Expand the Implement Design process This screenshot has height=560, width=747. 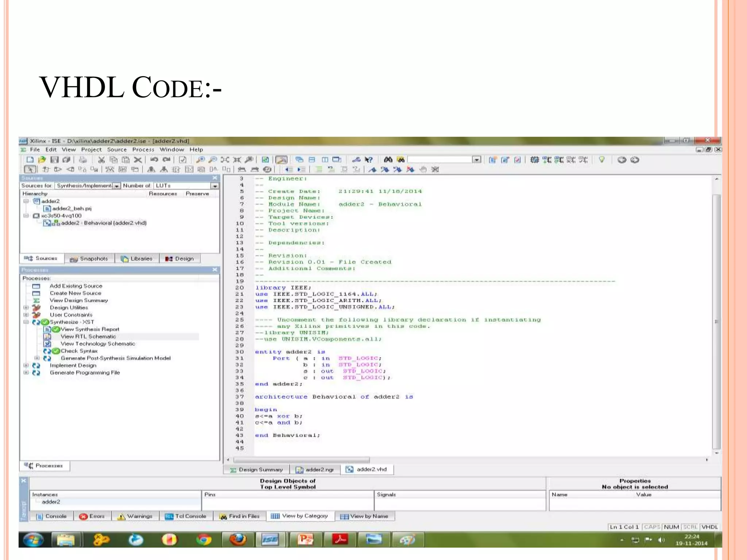pos(26,365)
